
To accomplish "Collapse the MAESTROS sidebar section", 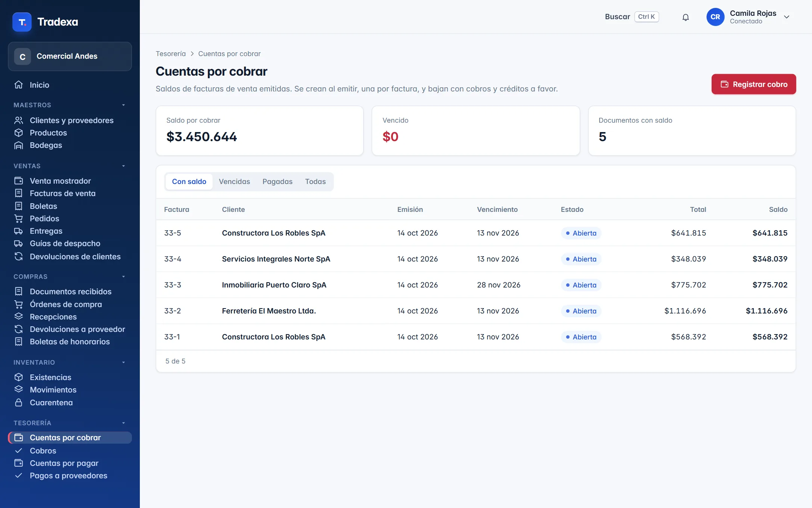I will [x=123, y=105].
